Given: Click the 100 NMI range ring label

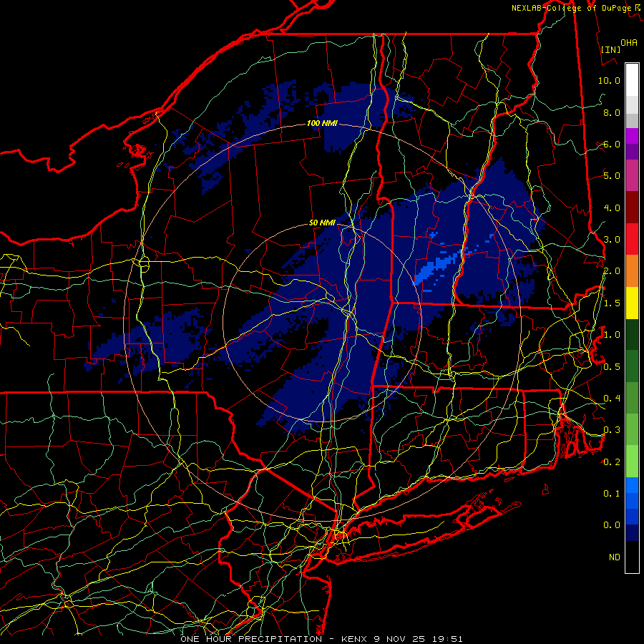Looking at the screenshot, I should (322, 123).
